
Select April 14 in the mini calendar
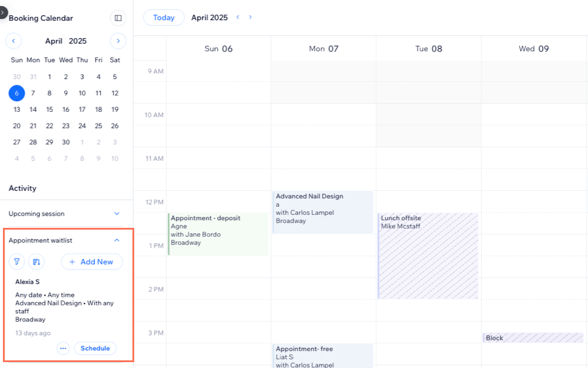point(33,110)
